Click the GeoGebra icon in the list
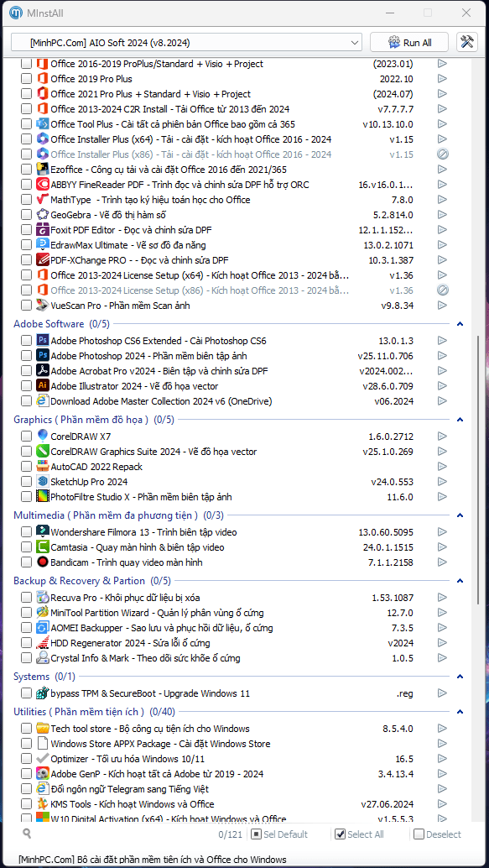The width and height of the screenshot is (489, 868). click(x=43, y=214)
